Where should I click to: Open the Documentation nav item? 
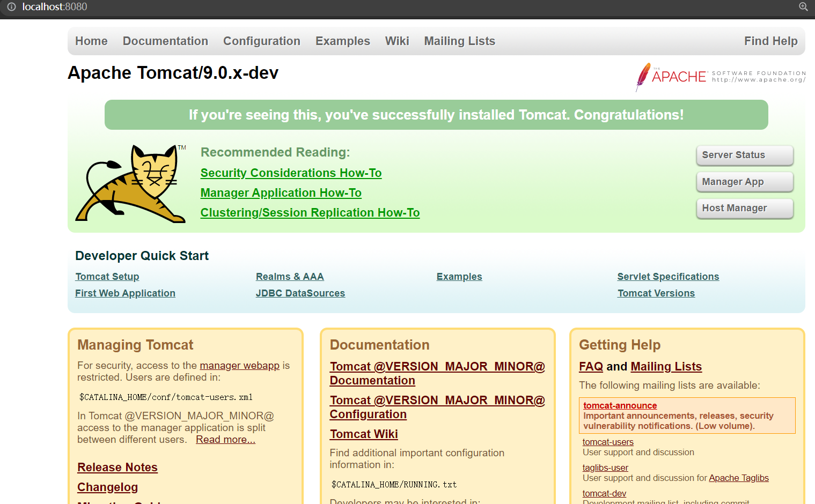(165, 41)
